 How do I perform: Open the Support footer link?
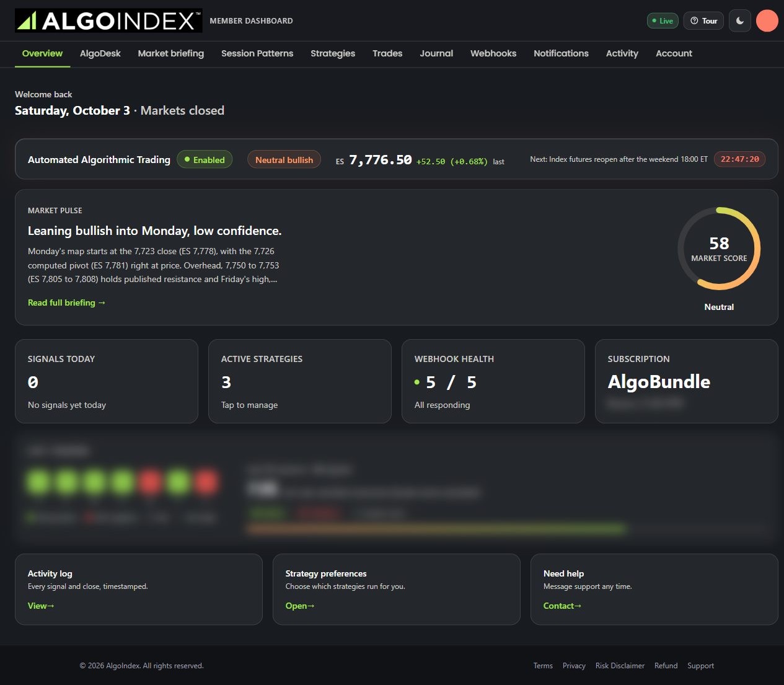point(700,666)
